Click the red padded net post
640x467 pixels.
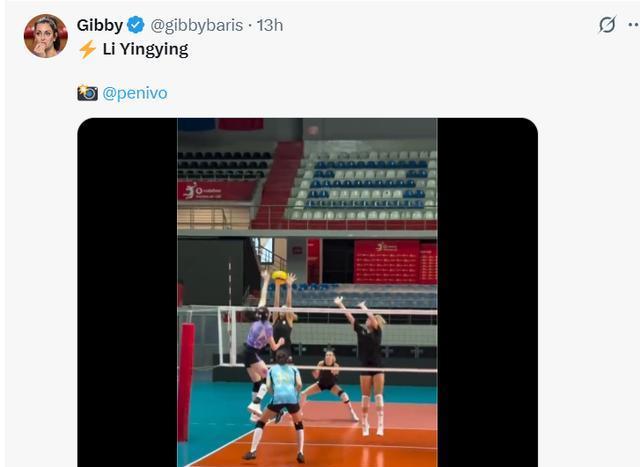pos(186,382)
